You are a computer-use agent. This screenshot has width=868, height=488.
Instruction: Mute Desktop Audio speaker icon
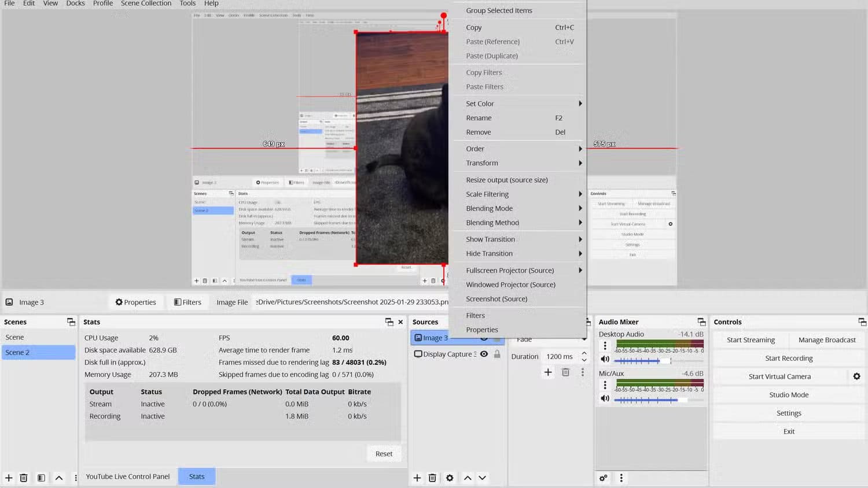[x=605, y=360]
